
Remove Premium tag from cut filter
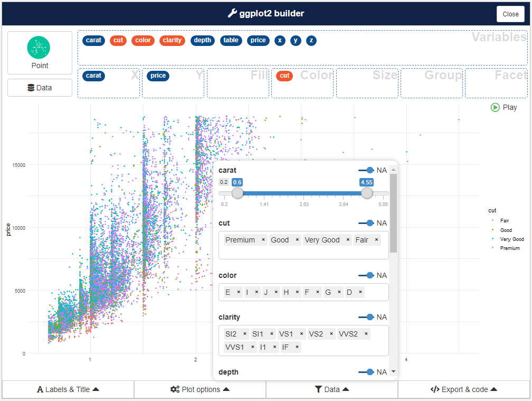[x=263, y=240]
